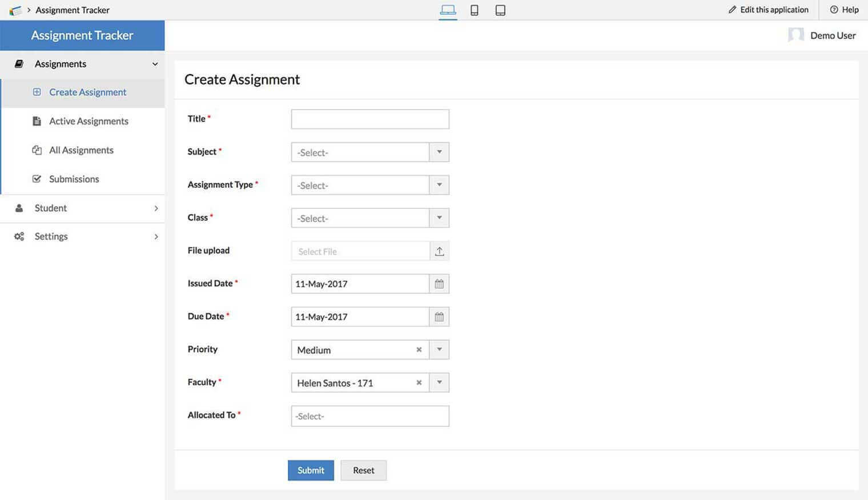Screen dimensions: 868x500
Task: Select the Student menu item
Action: 82,208
